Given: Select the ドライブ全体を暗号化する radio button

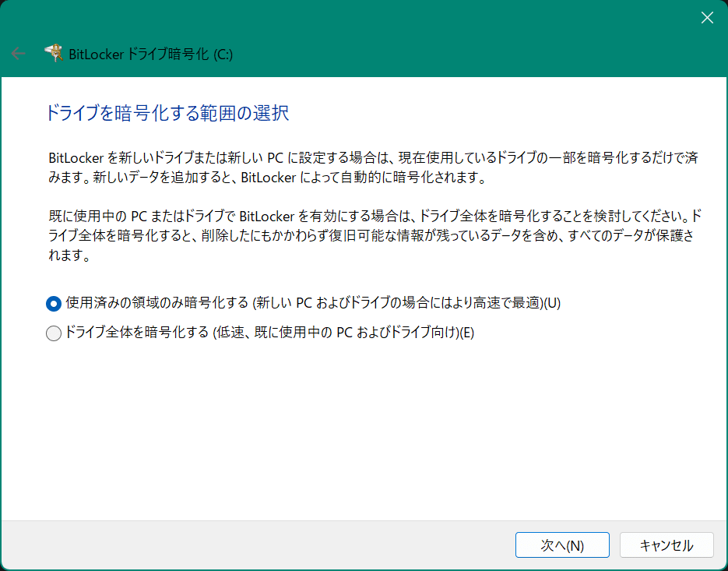Looking at the screenshot, I should 54,333.
